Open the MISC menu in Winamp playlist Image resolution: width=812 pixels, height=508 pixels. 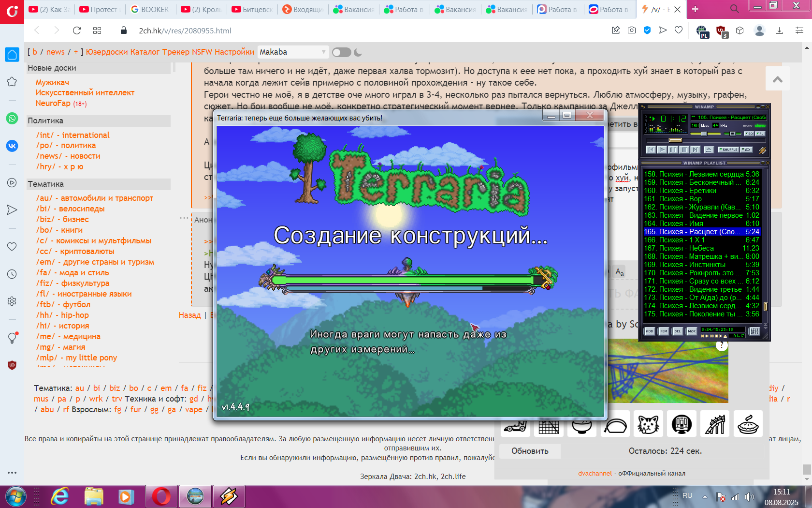pyautogui.click(x=692, y=331)
